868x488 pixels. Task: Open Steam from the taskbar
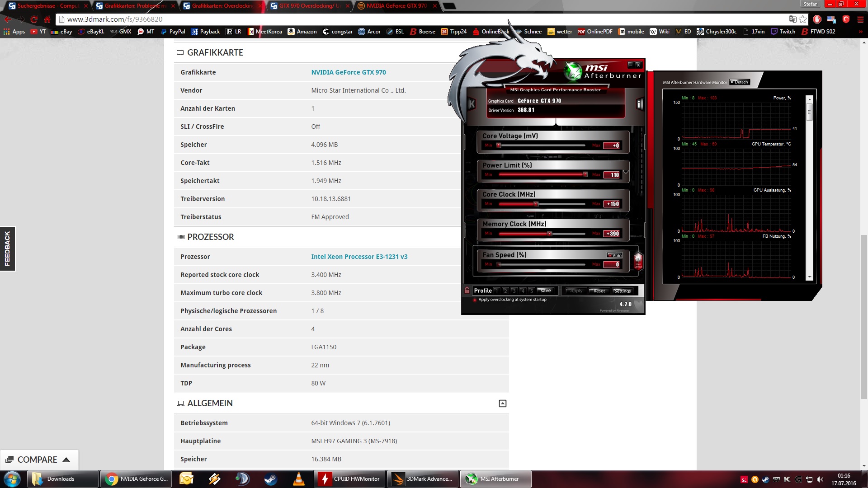click(x=271, y=479)
